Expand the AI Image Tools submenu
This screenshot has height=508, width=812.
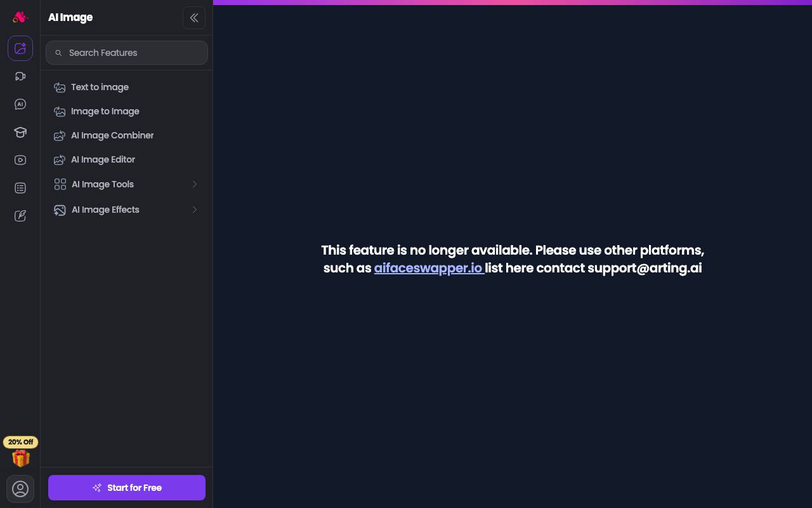click(127, 184)
